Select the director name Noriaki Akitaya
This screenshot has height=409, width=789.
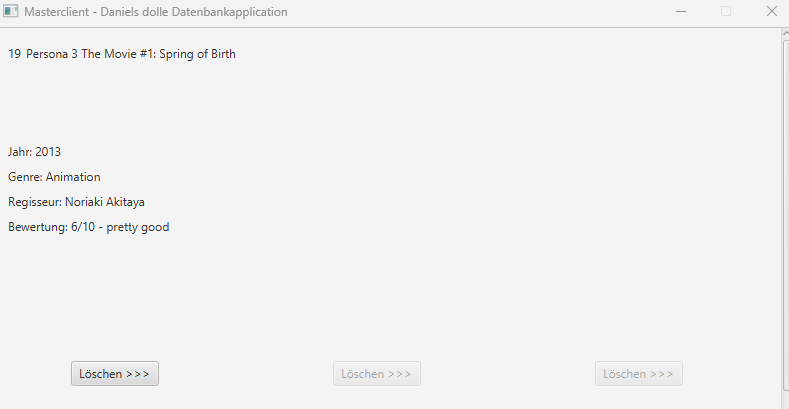pos(105,202)
